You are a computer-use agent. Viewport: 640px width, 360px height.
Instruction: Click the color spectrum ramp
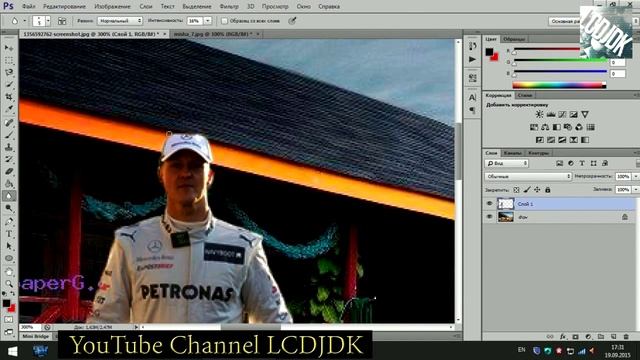click(559, 85)
